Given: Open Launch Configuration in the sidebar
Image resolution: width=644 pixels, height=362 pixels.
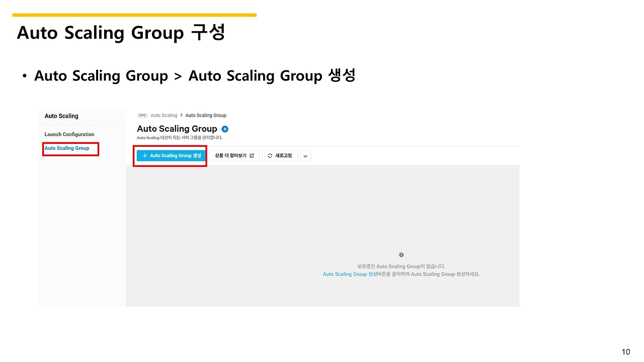Looking at the screenshot, I should point(69,134).
